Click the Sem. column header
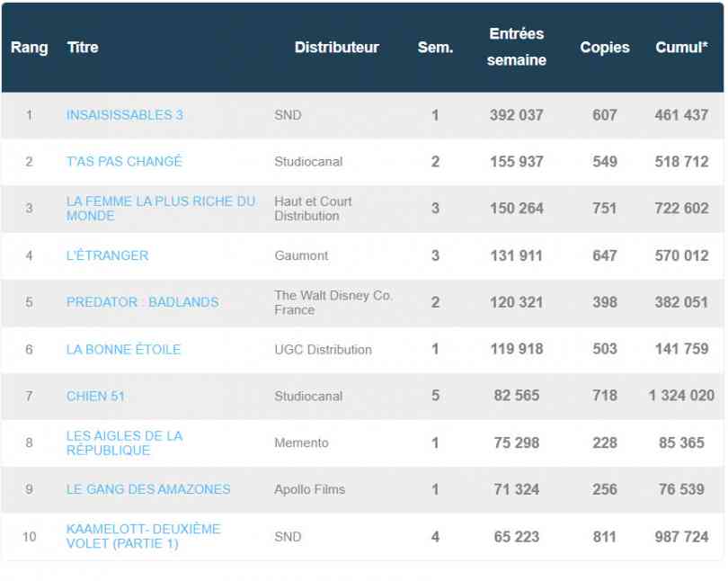Image resolution: width=728 pixels, height=581 pixels. click(x=437, y=48)
